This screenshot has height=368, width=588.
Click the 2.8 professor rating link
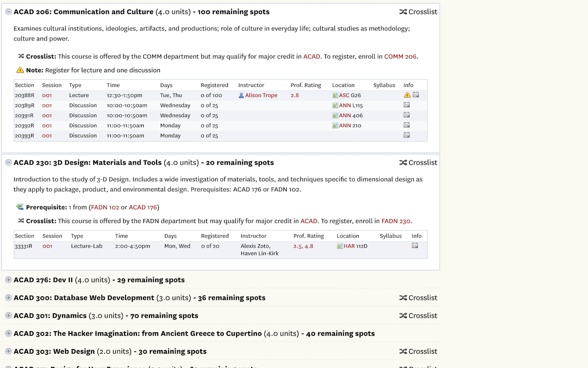click(294, 95)
